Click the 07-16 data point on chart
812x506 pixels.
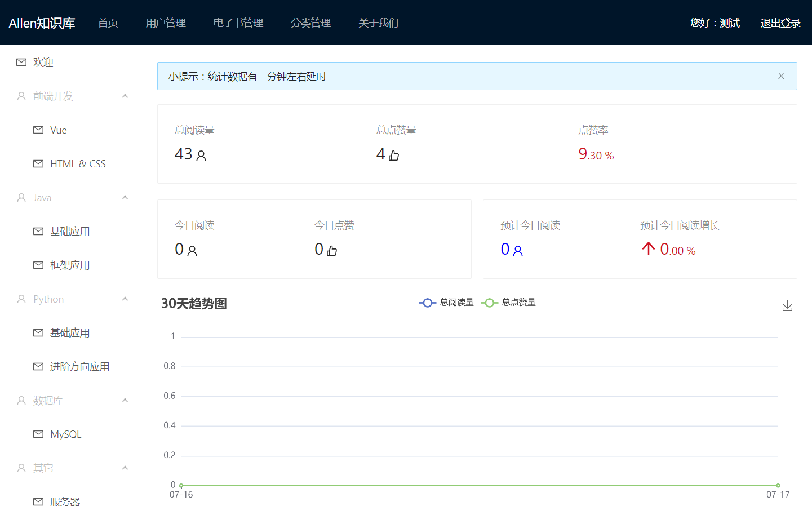point(181,486)
